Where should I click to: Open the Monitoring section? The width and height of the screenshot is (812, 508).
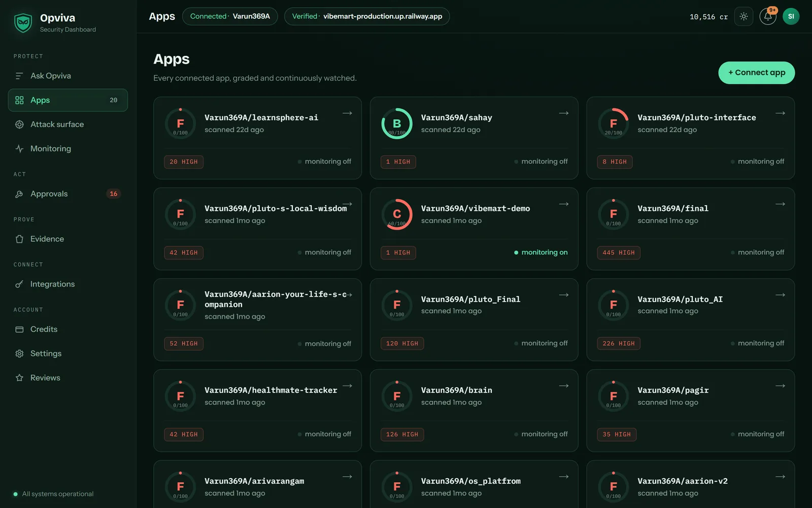click(68, 149)
